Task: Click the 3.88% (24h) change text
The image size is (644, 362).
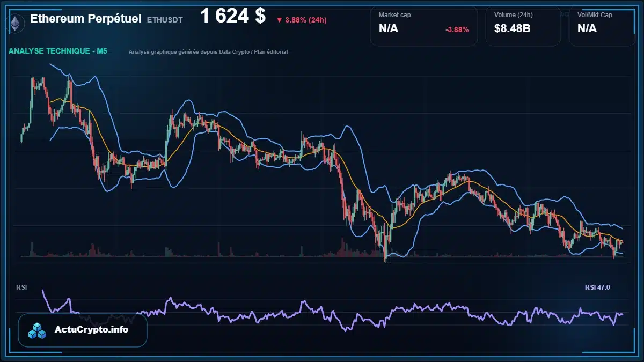Action: tap(306, 20)
